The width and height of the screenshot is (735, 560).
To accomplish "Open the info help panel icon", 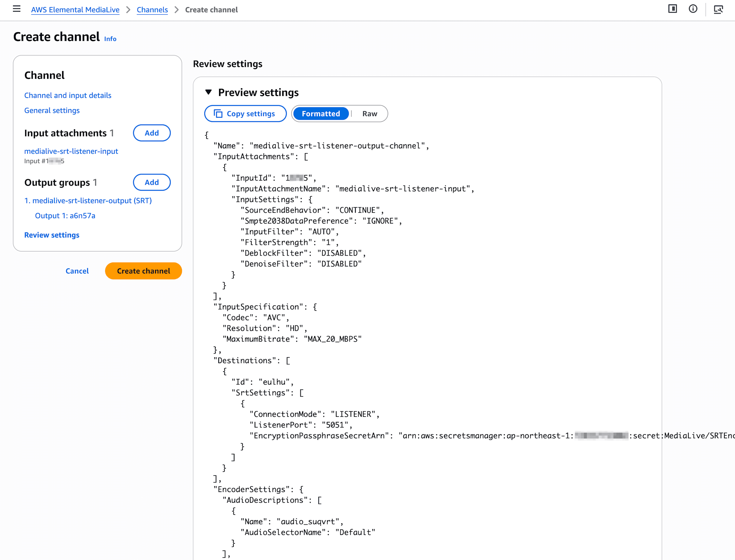I will [x=693, y=9].
